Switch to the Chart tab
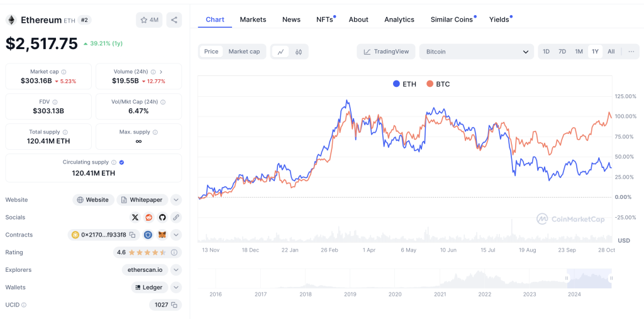 point(215,20)
